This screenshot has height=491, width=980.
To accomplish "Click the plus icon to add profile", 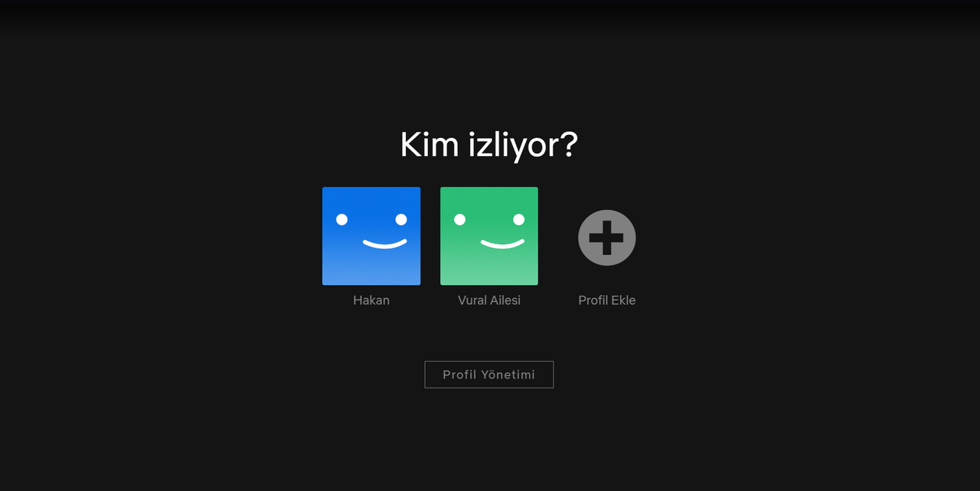I will (x=607, y=237).
